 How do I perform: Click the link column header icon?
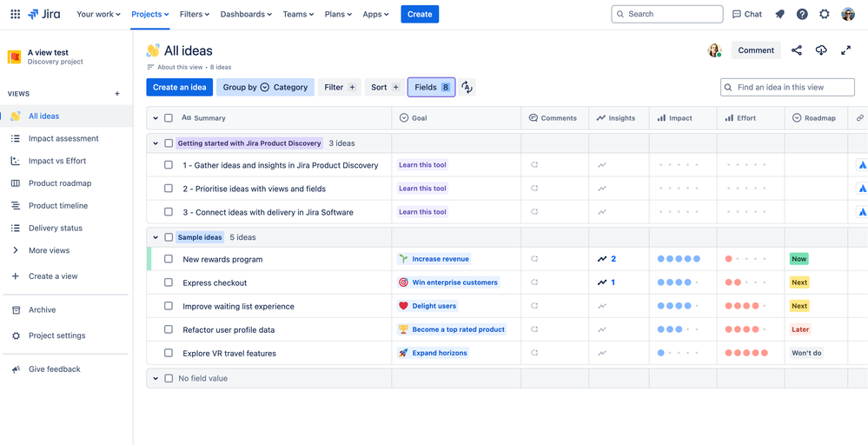[x=859, y=118]
